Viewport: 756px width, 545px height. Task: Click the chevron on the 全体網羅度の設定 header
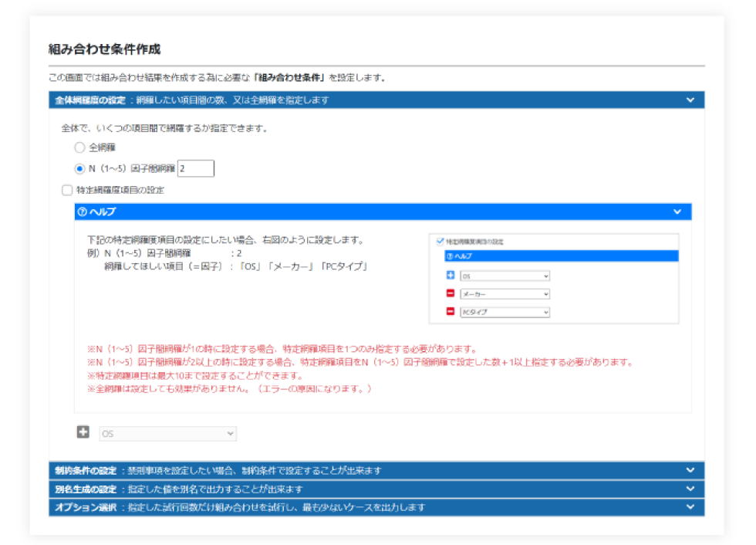tap(689, 100)
